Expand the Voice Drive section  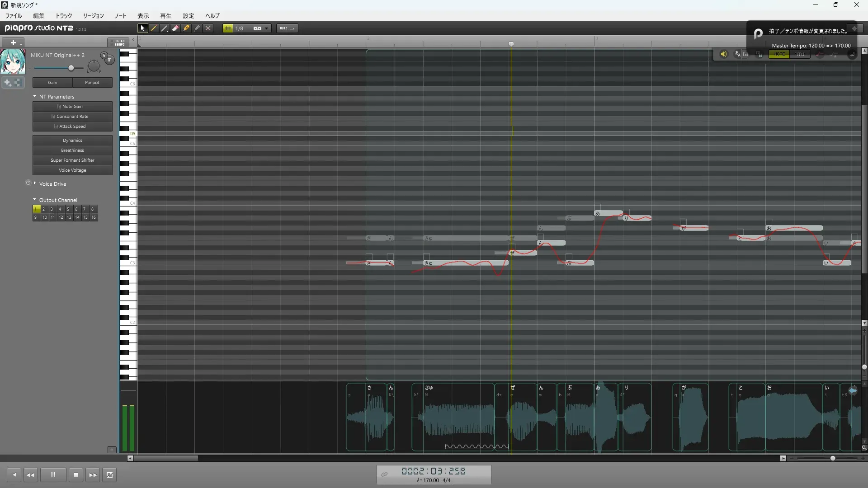(x=35, y=183)
